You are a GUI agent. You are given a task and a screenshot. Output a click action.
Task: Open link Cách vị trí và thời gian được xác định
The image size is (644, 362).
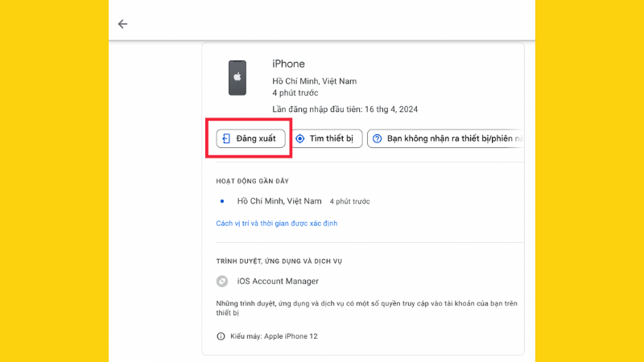[x=277, y=223]
